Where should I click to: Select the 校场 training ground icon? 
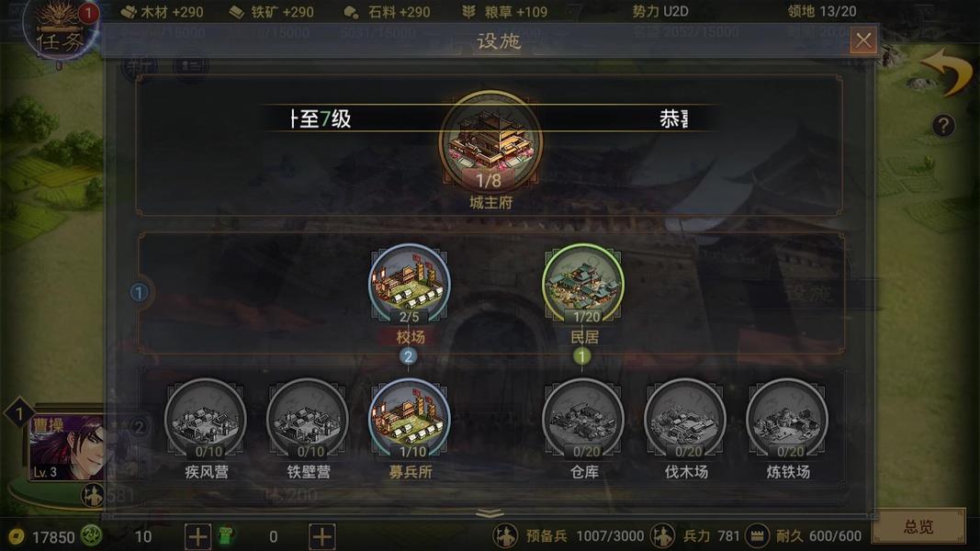pos(409,285)
